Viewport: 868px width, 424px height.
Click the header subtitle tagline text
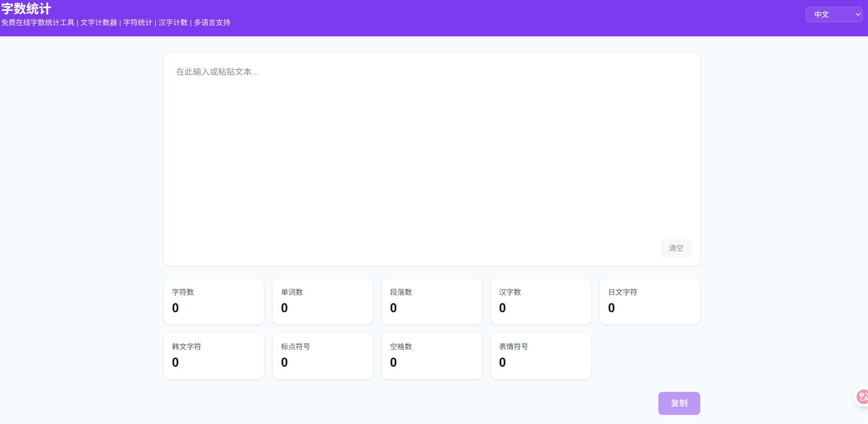click(116, 23)
